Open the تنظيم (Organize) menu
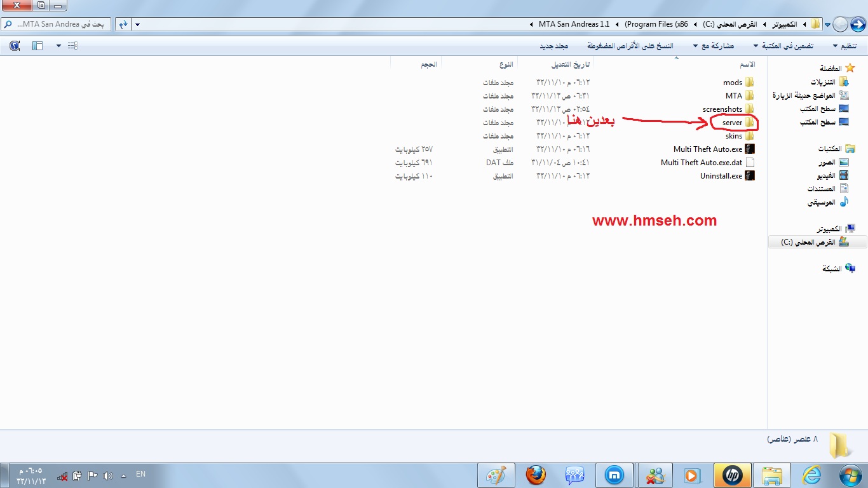Viewport: 868px width, 488px height. [x=844, y=46]
